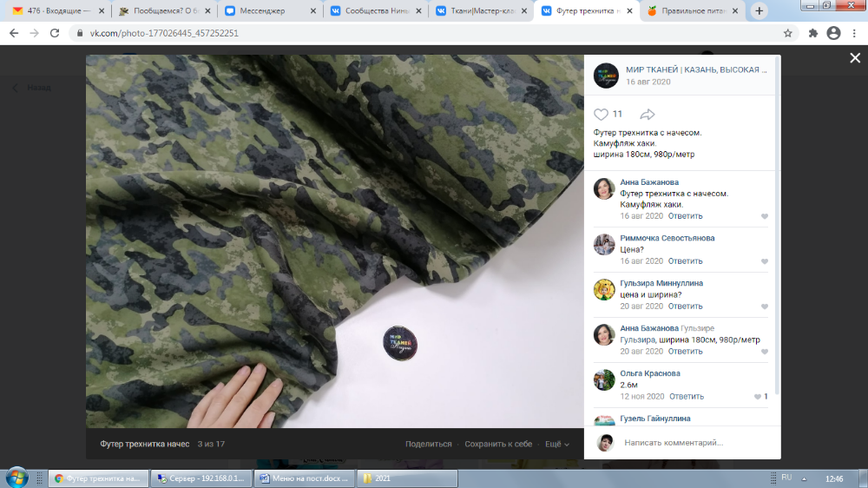This screenshot has height=488, width=868.
Task: Open the album title Футер трехнитка начес
Action: tap(144, 445)
